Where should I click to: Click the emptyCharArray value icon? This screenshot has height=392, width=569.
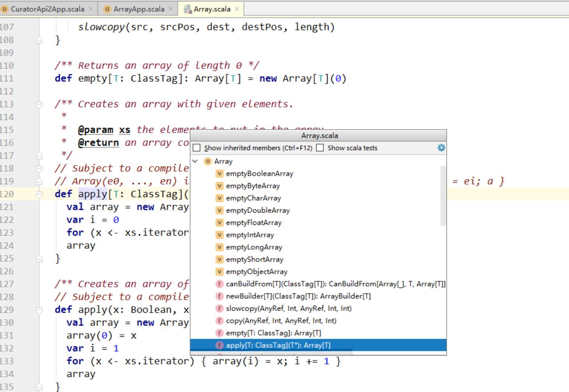click(219, 198)
